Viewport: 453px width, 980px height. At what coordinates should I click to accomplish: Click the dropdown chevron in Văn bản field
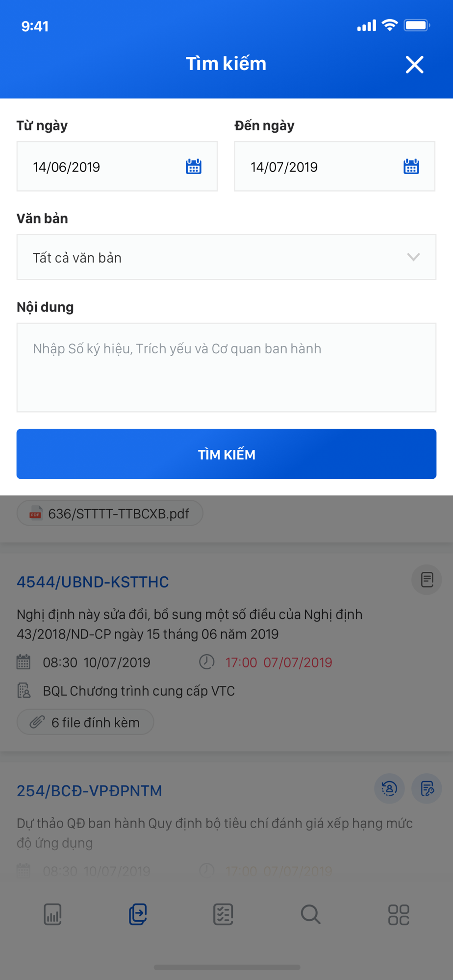tap(413, 257)
